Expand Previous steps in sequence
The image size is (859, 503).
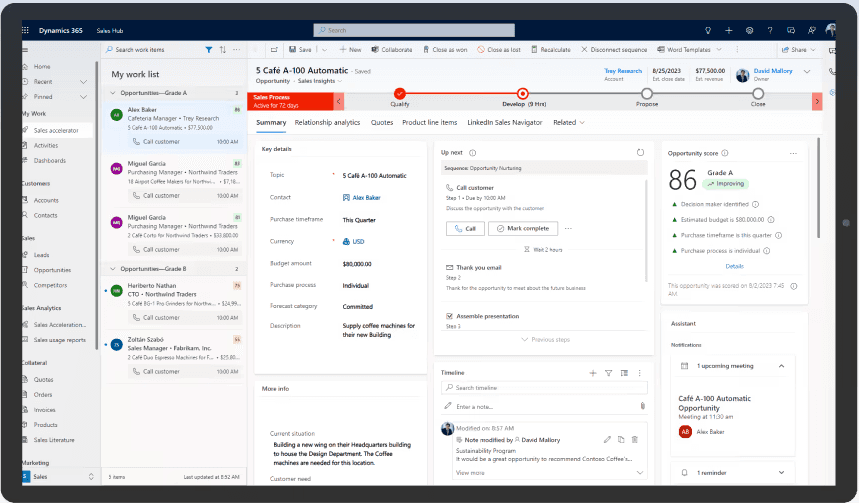pyautogui.click(x=545, y=340)
